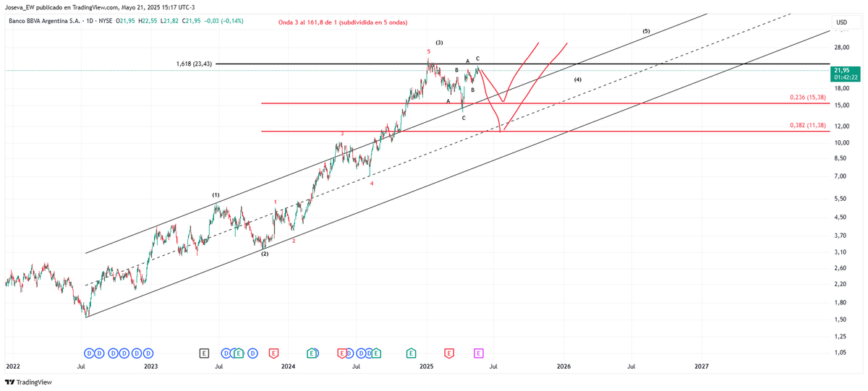This screenshot has height=391, width=868.
Task: Select the wave (2) label
Action: (x=265, y=254)
